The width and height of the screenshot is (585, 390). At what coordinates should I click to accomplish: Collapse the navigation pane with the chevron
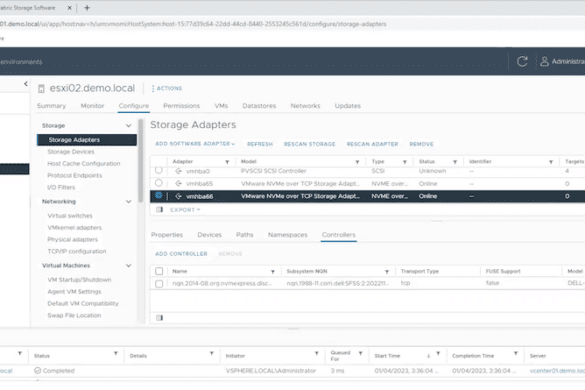pos(26,84)
